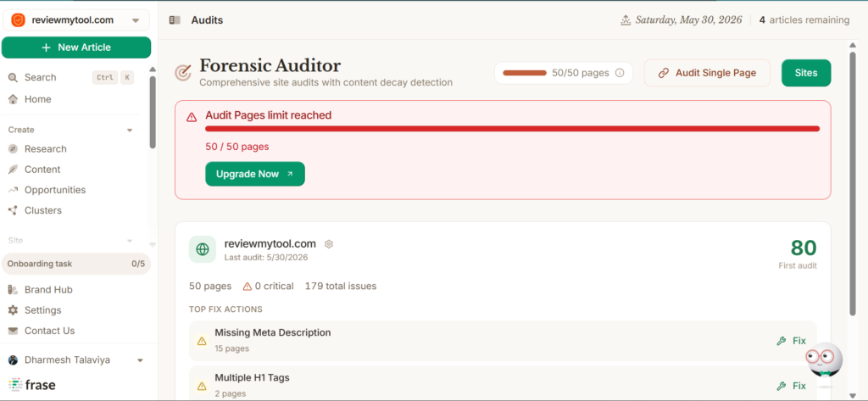Click the sidebar vertical scrollbar

[x=153, y=113]
